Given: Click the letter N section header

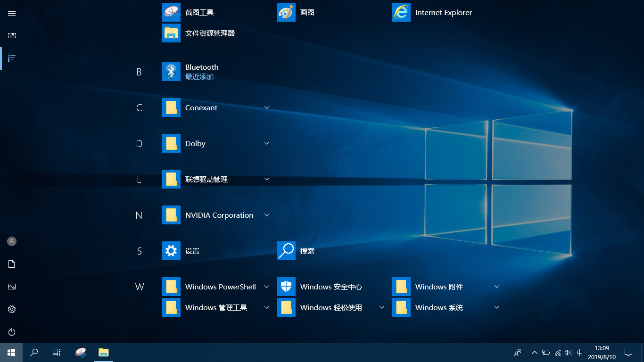Looking at the screenshot, I should tap(139, 215).
